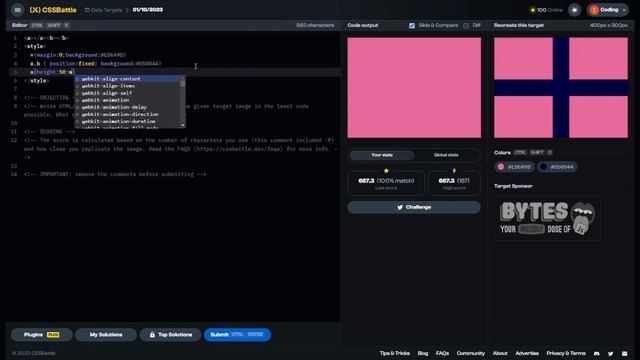Enable the Slide & Compare checkbox
The width and height of the screenshot is (640, 360).
[x=412, y=25]
